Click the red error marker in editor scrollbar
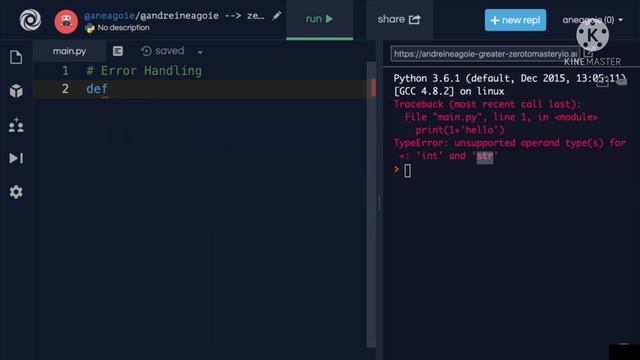 coord(373,88)
